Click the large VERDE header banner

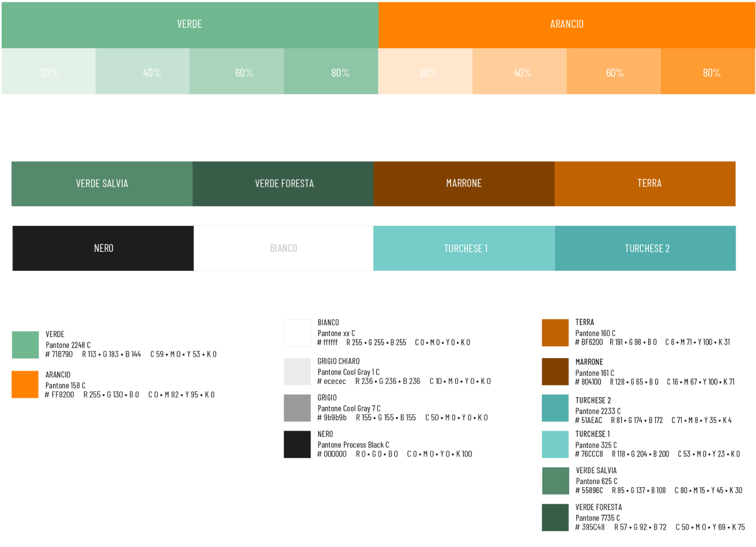point(190,24)
